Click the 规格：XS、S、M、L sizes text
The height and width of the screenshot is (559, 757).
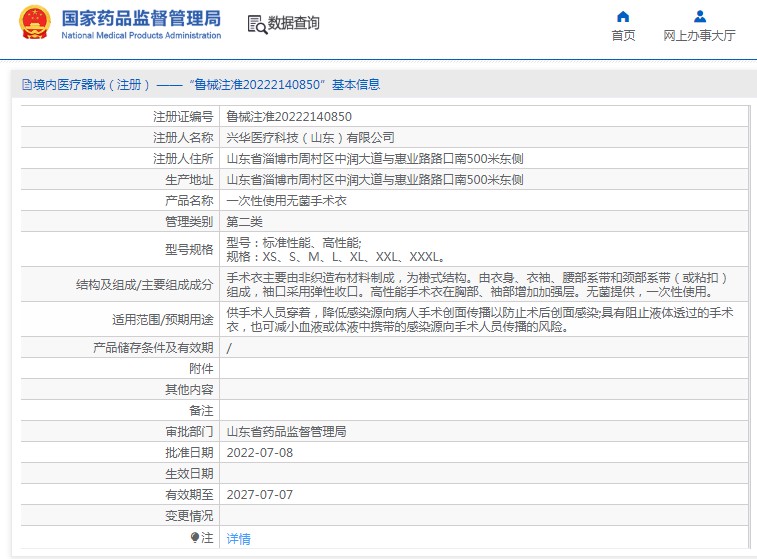point(336,256)
